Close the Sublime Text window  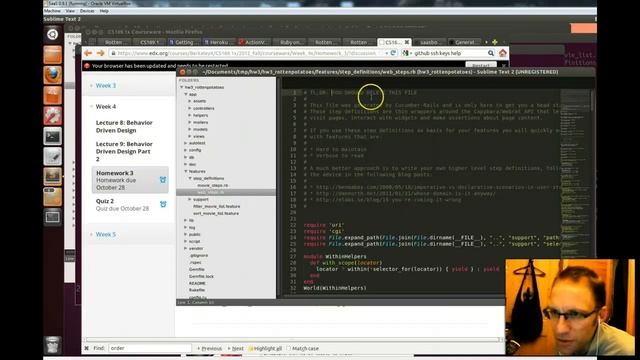182,72
